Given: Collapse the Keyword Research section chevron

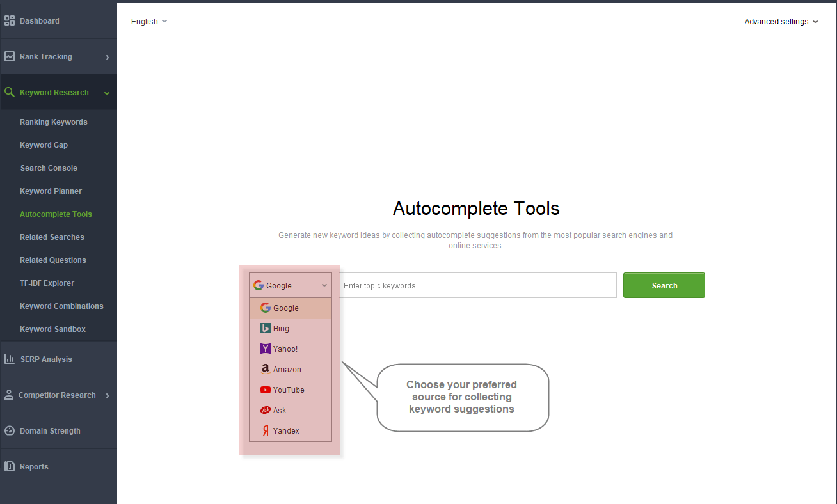Looking at the screenshot, I should point(107,93).
